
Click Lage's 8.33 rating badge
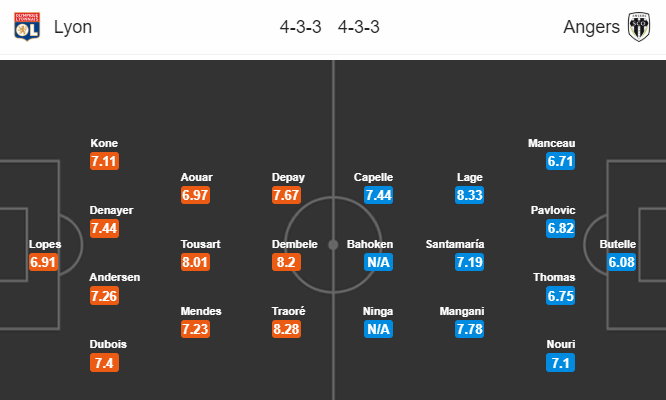(x=469, y=196)
